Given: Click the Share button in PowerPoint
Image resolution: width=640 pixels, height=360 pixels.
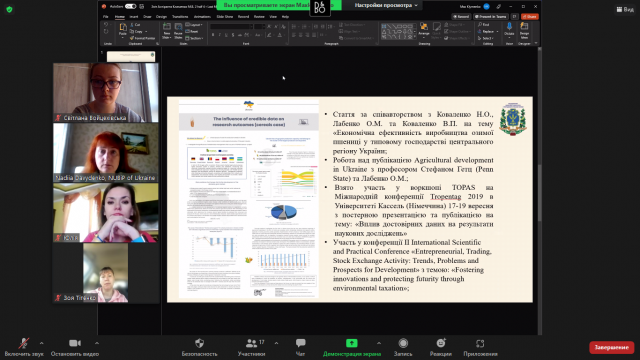Looking at the screenshot, I should (530, 17).
